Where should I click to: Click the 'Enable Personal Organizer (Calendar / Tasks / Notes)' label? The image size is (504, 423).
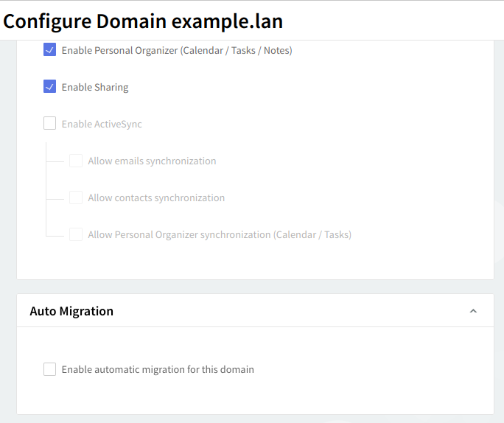pyautogui.click(x=177, y=51)
